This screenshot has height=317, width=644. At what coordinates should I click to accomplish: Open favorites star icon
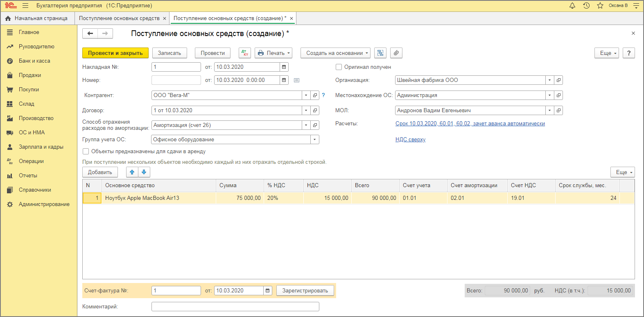click(x=600, y=6)
